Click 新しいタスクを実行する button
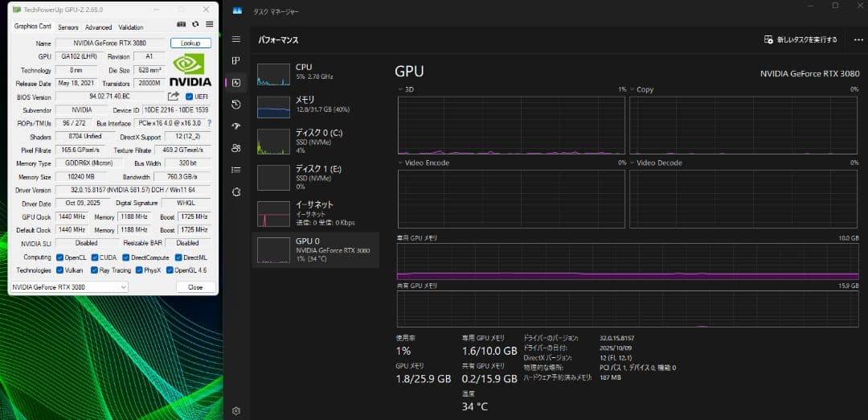This screenshot has width=868, height=420. (800, 40)
